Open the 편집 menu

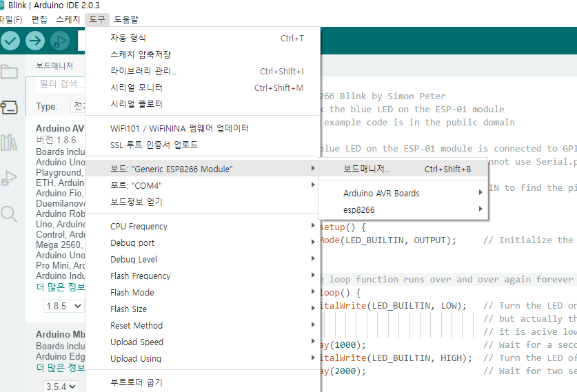[x=39, y=19]
